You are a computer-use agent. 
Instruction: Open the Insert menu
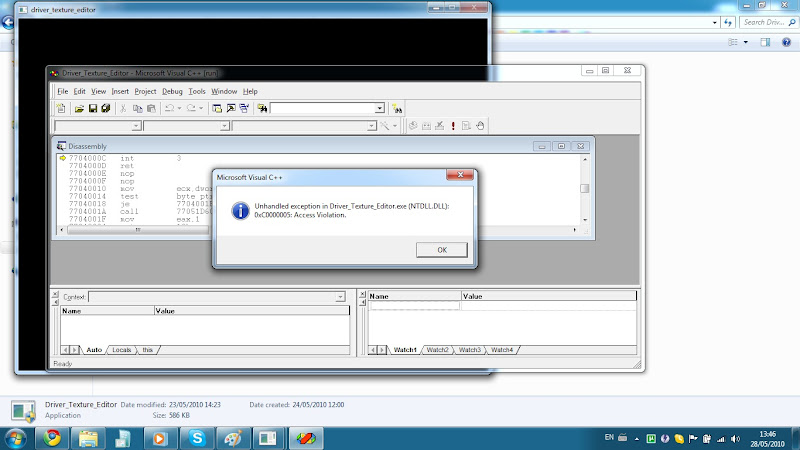point(120,91)
